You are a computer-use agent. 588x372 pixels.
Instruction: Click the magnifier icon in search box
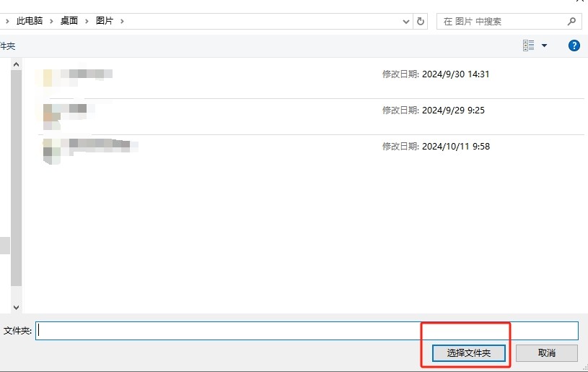tap(571, 22)
